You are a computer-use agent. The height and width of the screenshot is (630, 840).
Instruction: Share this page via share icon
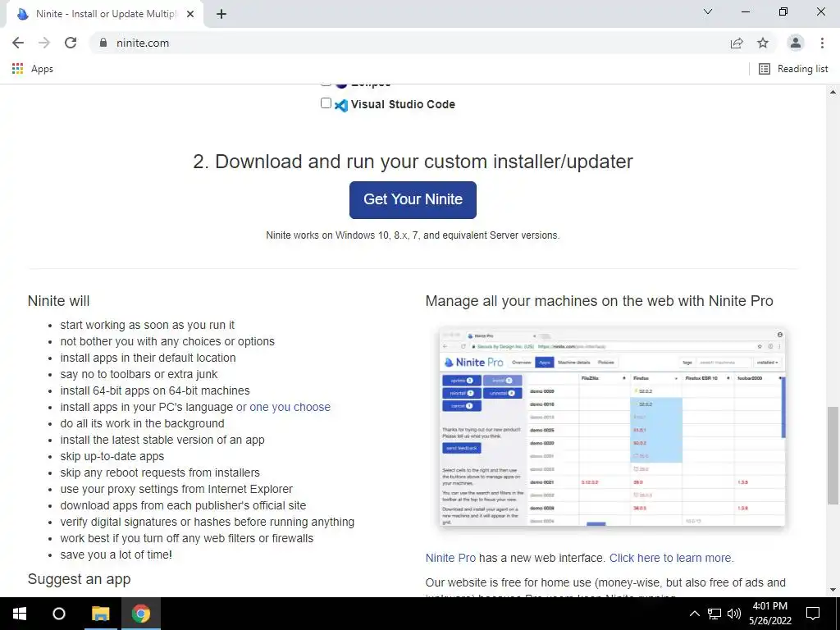point(737,43)
